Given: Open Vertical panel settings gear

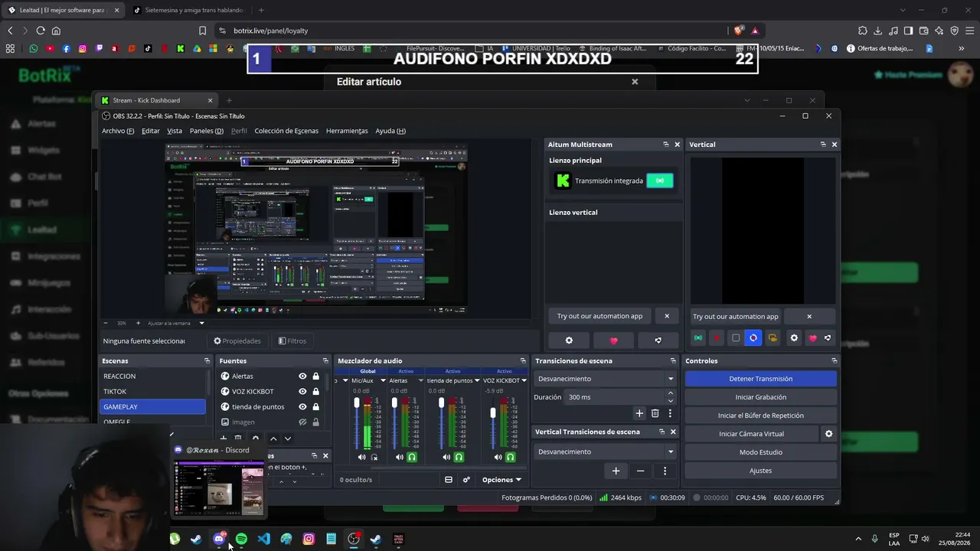Looking at the screenshot, I should coord(794,338).
